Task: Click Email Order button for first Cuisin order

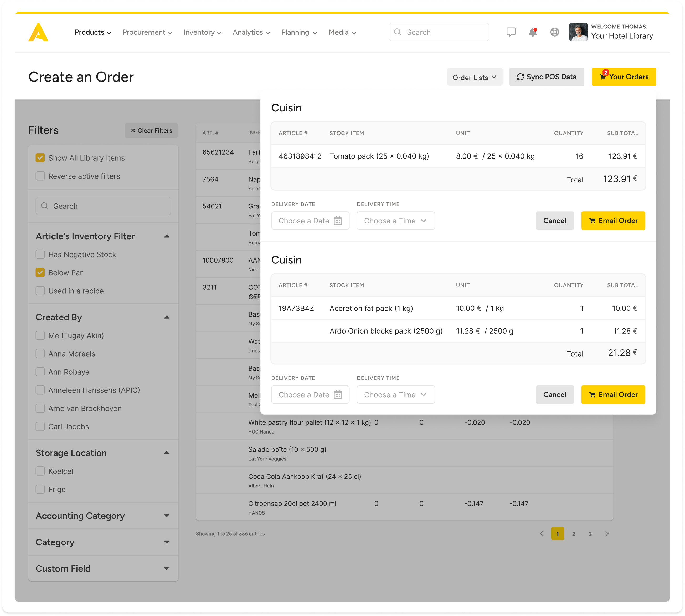Action: 613,221
